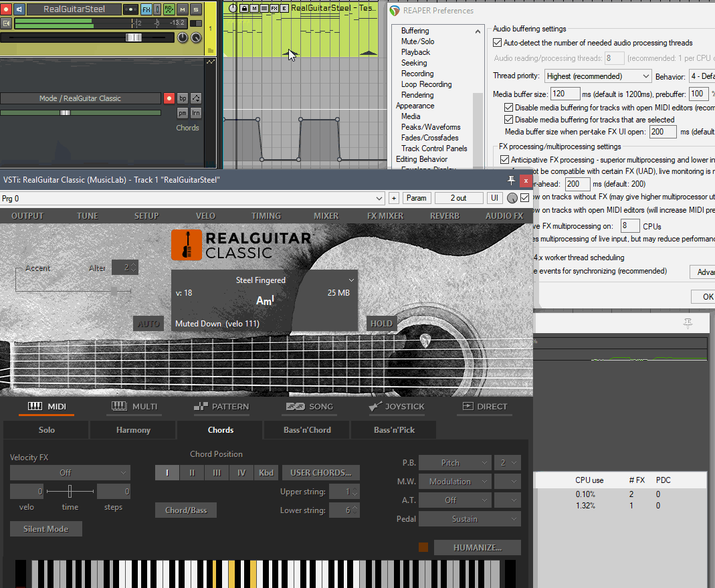This screenshot has width=715, height=588.
Task: Open the M.W. Modulation dropdown
Action: (455, 482)
